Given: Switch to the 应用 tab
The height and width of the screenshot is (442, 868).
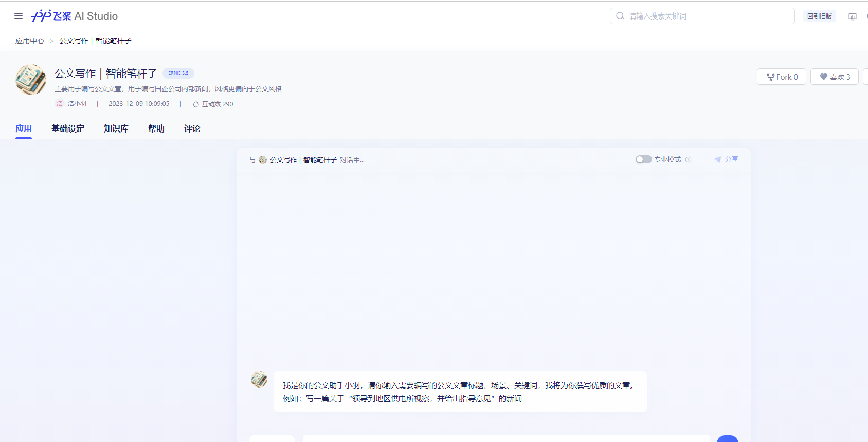Looking at the screenshot, I should pyautogui.click(x=24, y=128).
